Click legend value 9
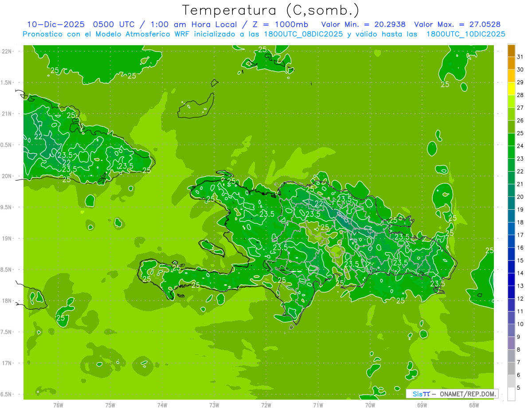Image resolution: width=532 pixels, height=411 pixels. (x=519, y=337)
